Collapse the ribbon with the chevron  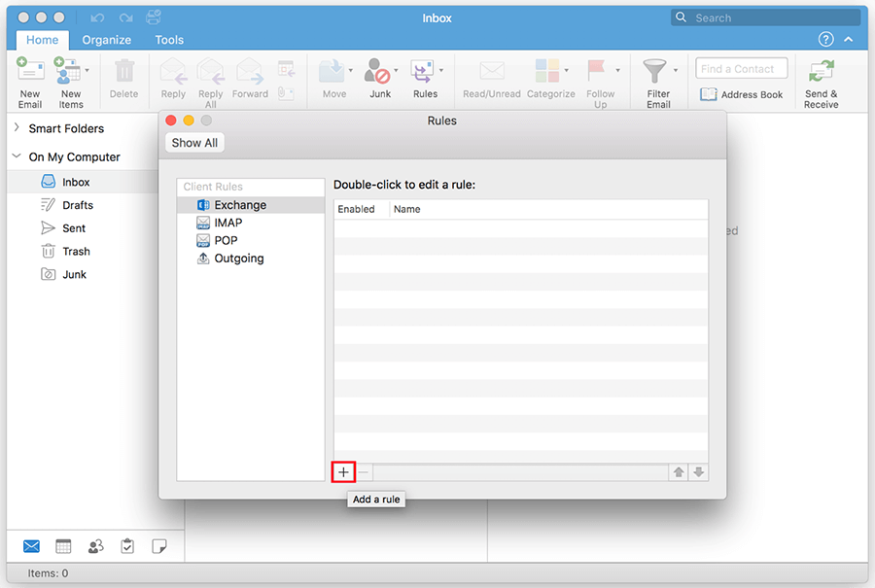click(x=848, y=38)
